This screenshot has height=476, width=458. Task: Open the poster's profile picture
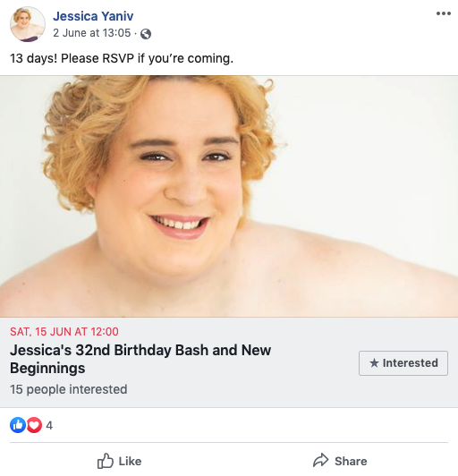click(28, 24)
